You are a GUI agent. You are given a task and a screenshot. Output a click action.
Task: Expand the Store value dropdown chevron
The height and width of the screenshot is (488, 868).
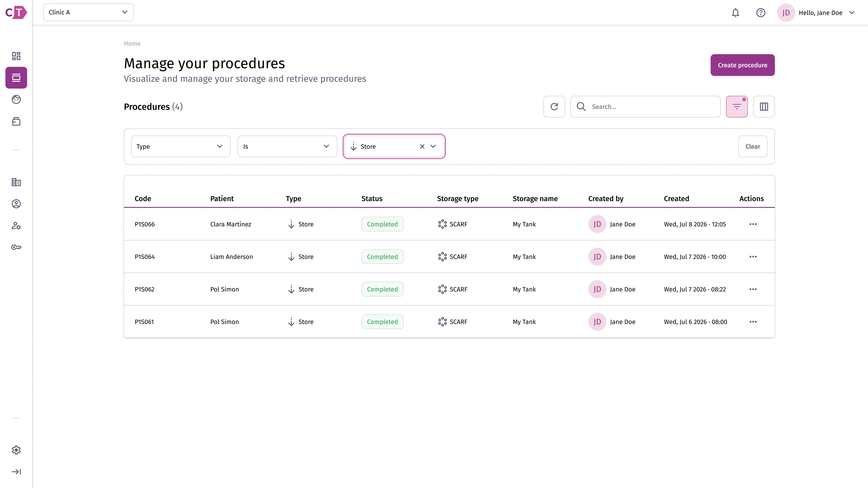tap(433, 146)
